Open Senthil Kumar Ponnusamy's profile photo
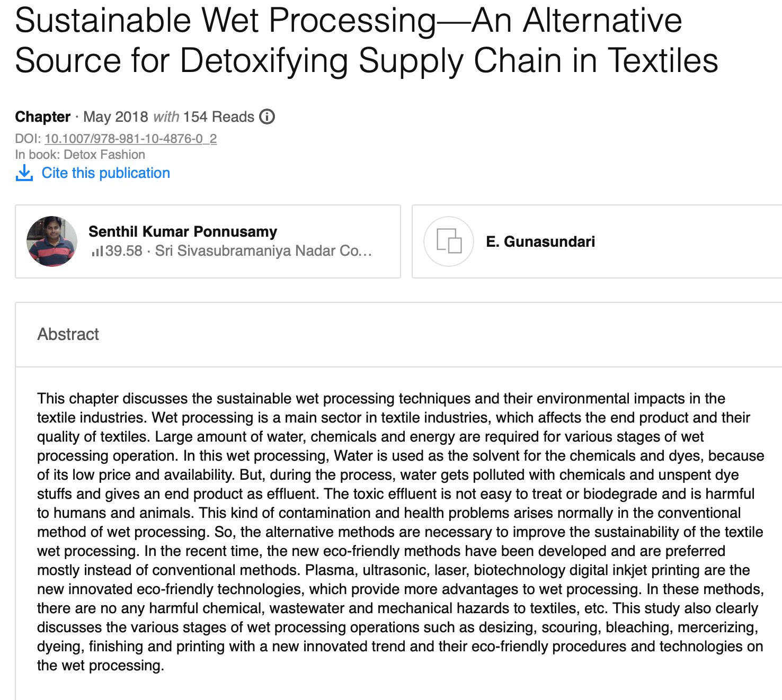This screenshot has width=782, height=700. (52, 241)
